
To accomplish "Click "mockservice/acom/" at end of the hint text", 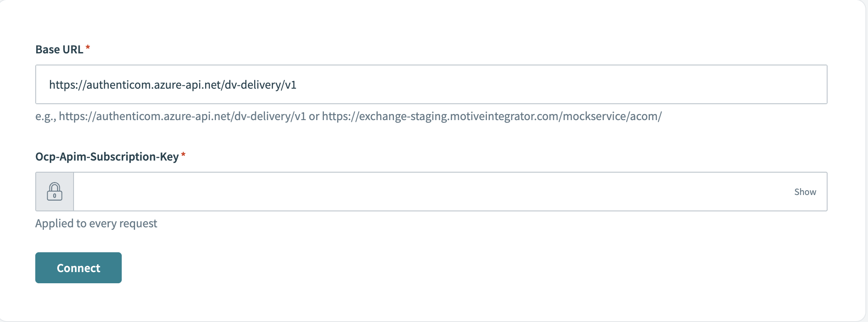I will (x=612, y=116).
